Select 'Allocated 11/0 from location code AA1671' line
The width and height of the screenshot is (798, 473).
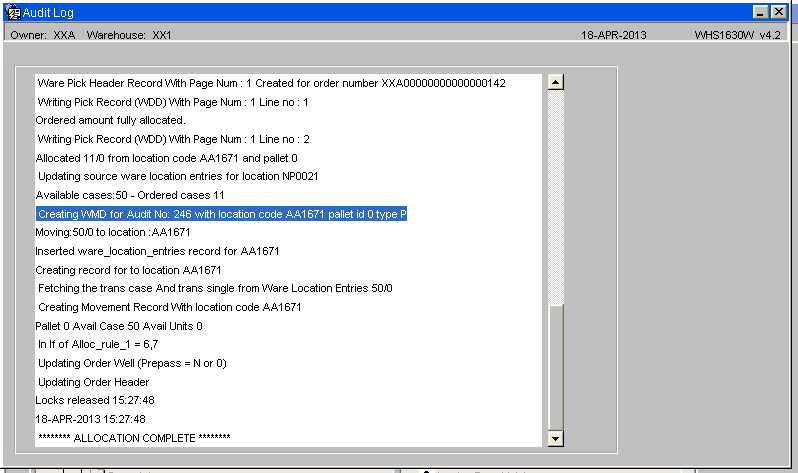coord(166,158)
